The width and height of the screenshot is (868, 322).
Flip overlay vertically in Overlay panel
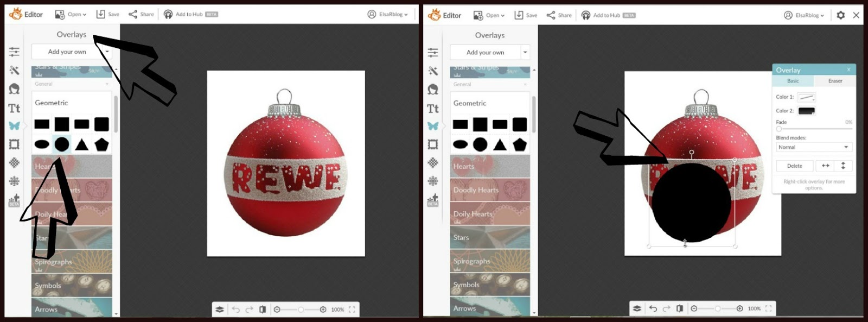coord(843,166)
